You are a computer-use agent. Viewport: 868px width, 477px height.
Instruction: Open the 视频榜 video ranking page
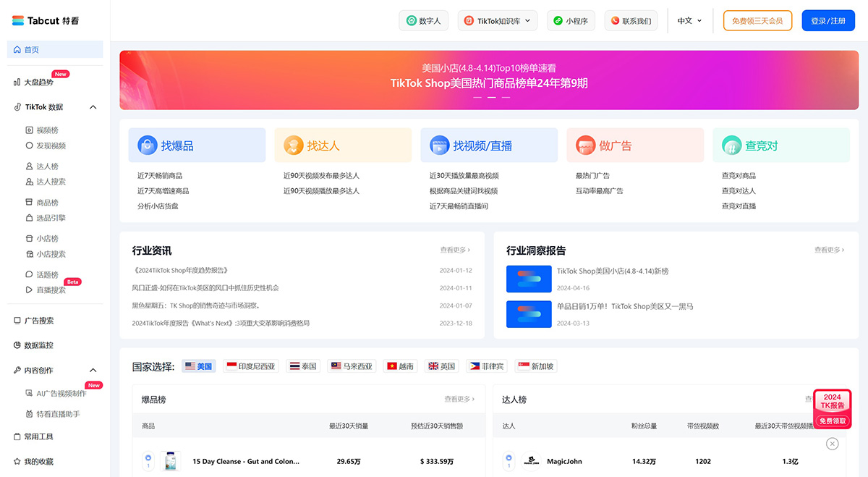[x=46, y=130]
